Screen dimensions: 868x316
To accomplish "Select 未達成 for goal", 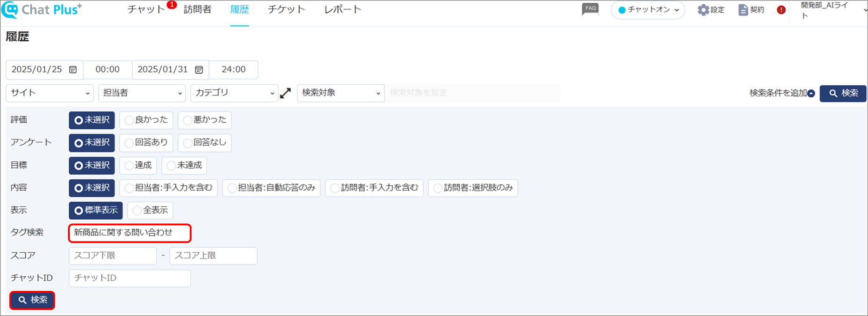I will (x=184, y=165).
